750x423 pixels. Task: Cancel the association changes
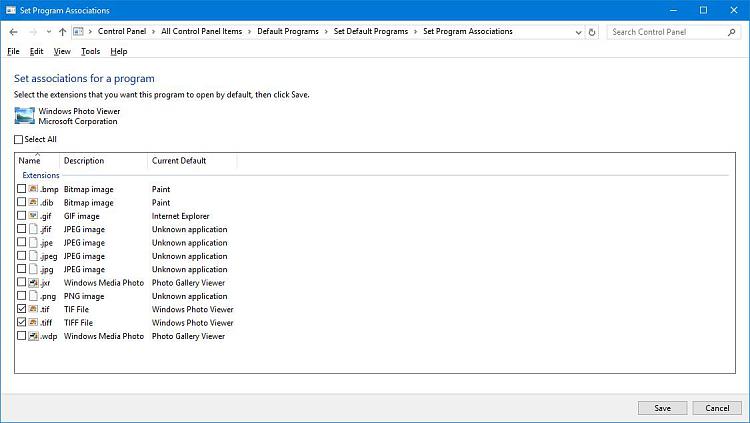tap(717, 408)
